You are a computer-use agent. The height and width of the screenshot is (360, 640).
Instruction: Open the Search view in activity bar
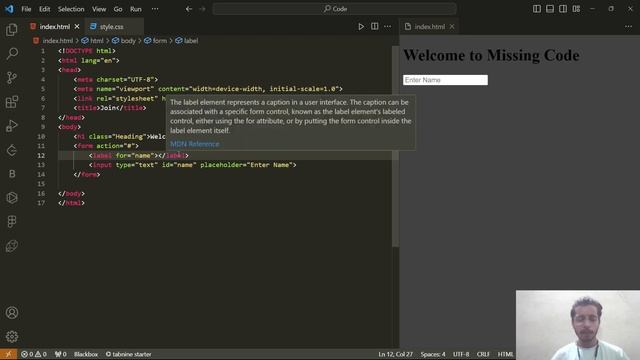tap(12, 53)
